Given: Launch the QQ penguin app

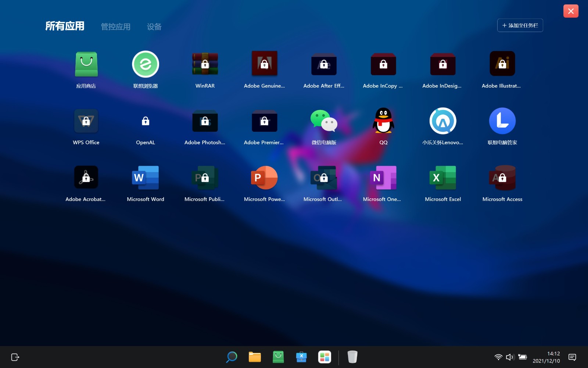Looking at the screenshot, I should (383, 121).
